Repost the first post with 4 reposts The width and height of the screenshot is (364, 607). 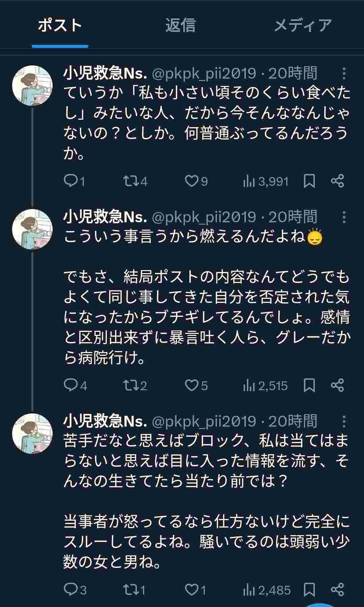pyautogui.click(x=131, y=181)
